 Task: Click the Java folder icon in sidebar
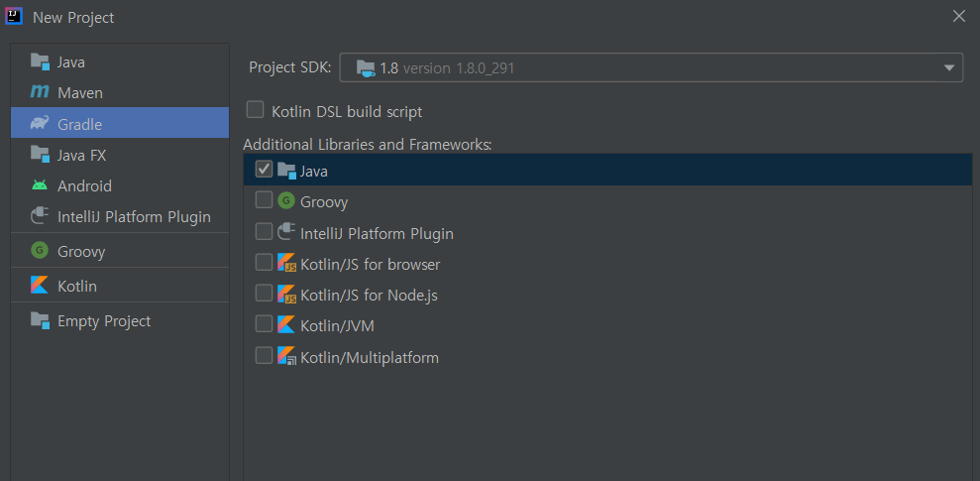click(40, 61)
